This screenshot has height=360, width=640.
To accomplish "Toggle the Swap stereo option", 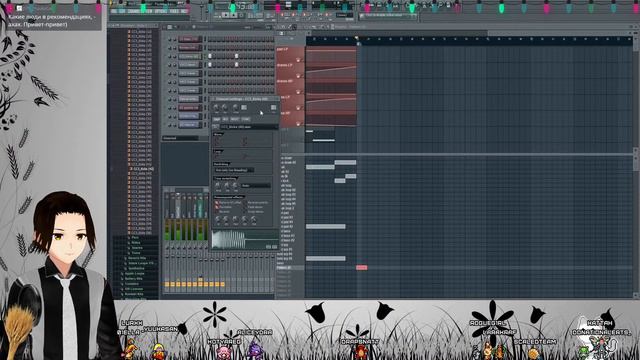I will pyautogui.click(x=254, y=211).
